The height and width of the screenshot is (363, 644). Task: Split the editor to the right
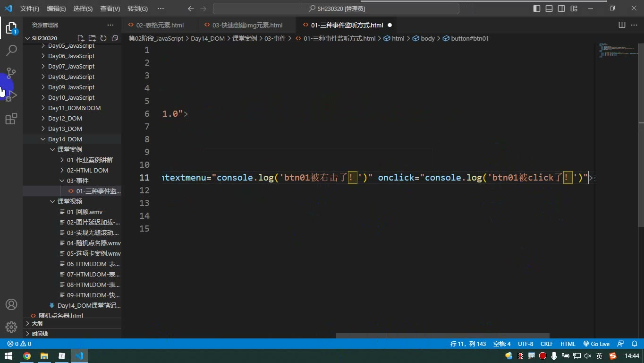pos(622,25)
